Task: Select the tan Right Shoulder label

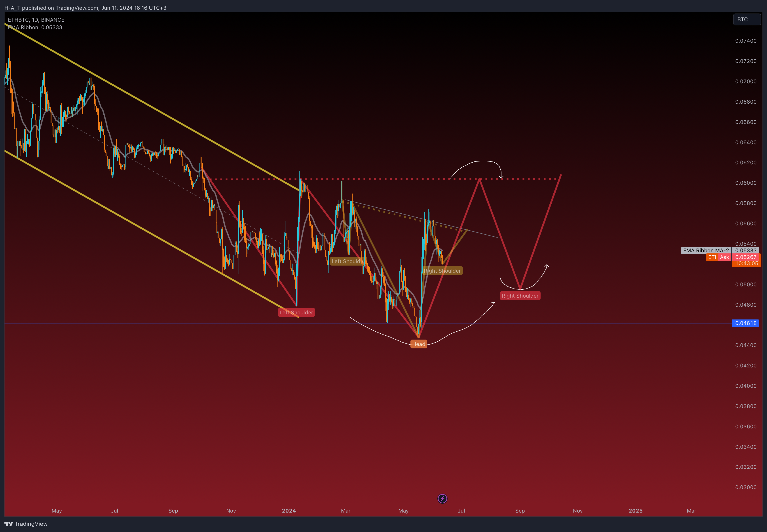Action: click(x=442, y=271)
